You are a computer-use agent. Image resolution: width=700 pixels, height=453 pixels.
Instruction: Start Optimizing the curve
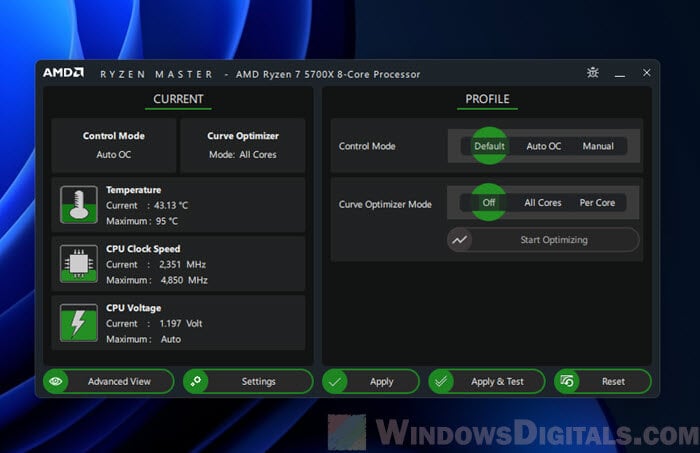543,240
